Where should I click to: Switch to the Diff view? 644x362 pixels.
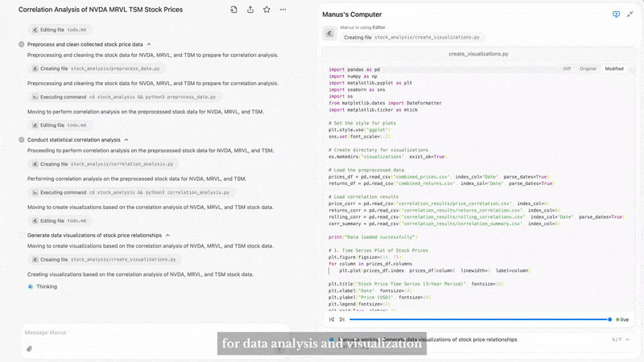567,69
